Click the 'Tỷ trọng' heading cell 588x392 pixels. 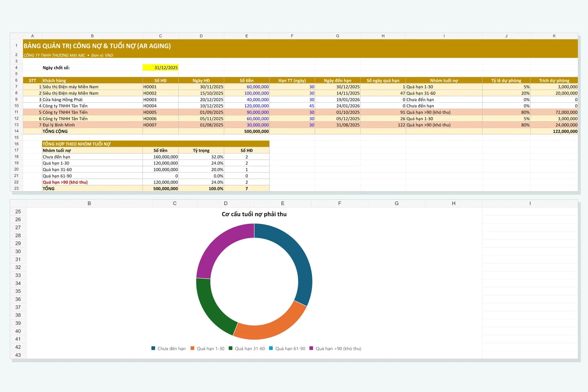[201, 150]
